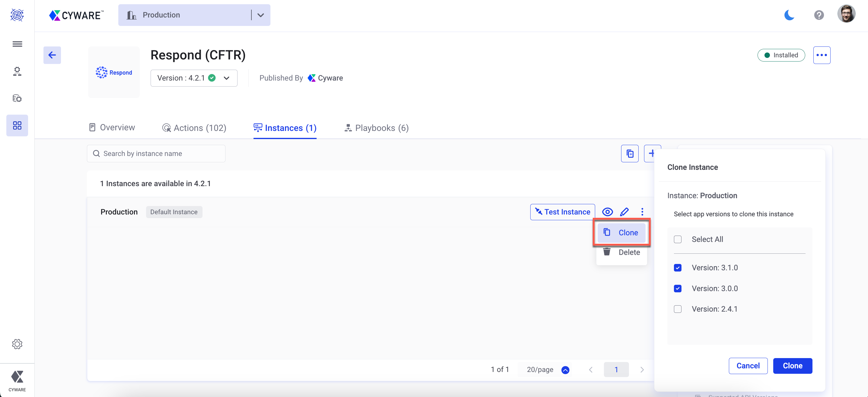Open the help question mark icon
This screenshot has width=868, height=397.
tap(819, 15)
